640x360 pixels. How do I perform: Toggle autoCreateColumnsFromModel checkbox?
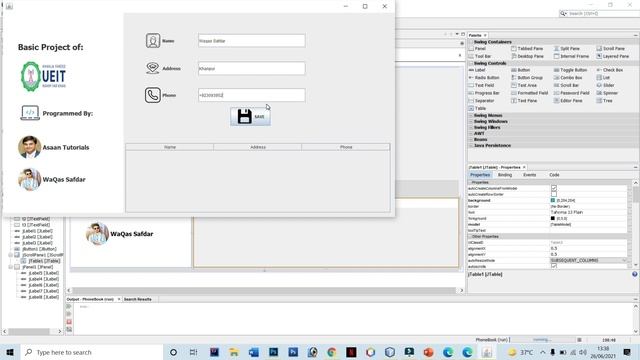(554, 188)
